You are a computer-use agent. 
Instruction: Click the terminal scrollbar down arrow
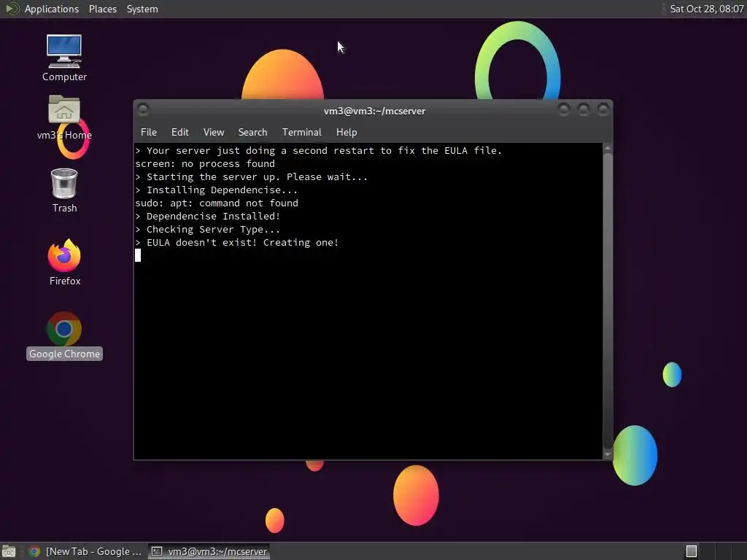coord(608,454)
